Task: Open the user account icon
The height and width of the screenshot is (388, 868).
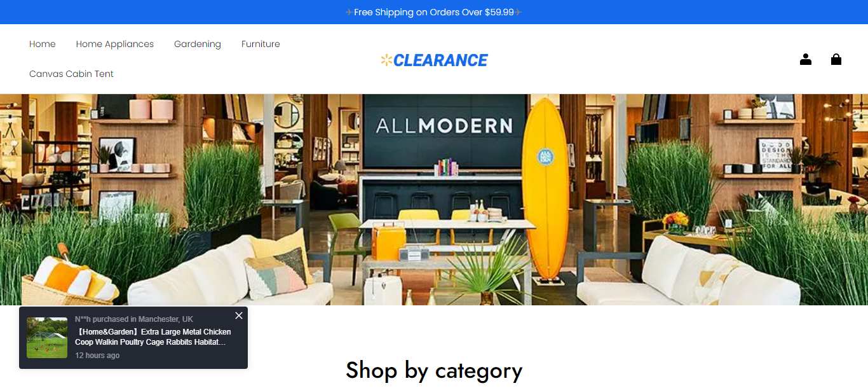Action: pyautogui.click(x=806, y=59)
